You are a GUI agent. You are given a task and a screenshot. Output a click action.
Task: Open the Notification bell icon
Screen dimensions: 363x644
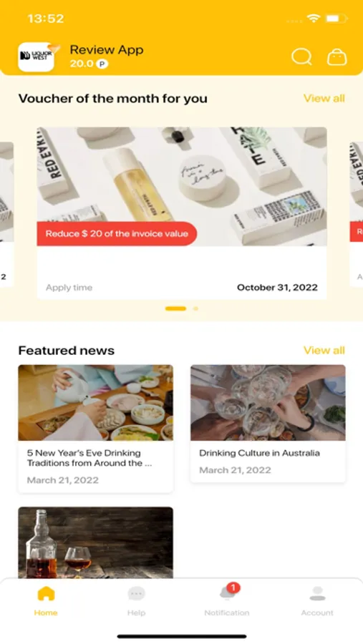pos(228,592)
